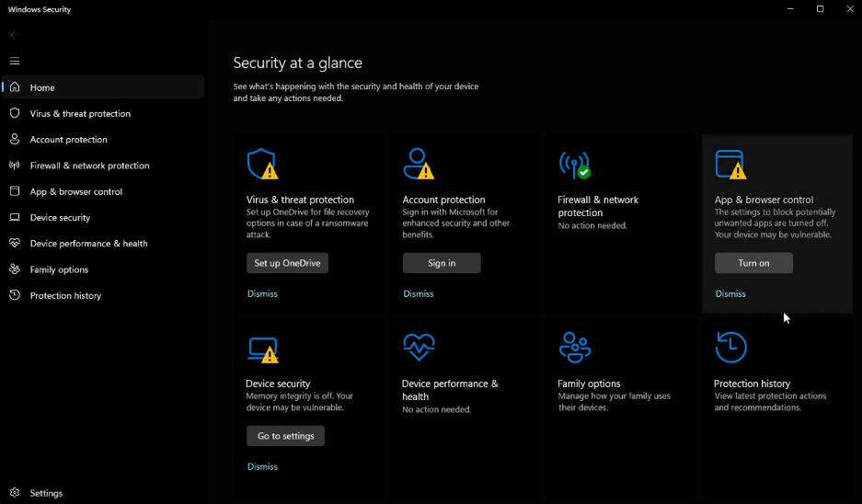
Task: Click the Device performance & health tile title
Action: pyautogui.click(x=450, y=390)
